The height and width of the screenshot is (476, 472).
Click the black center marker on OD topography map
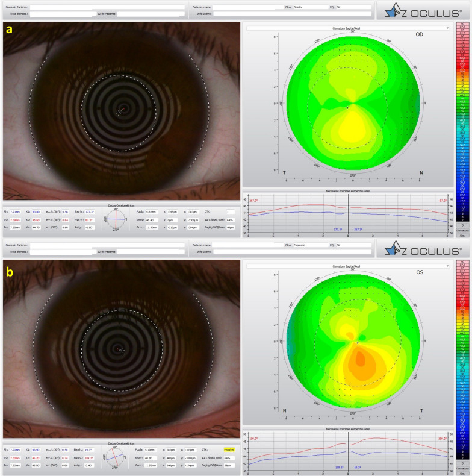(347, 107)
